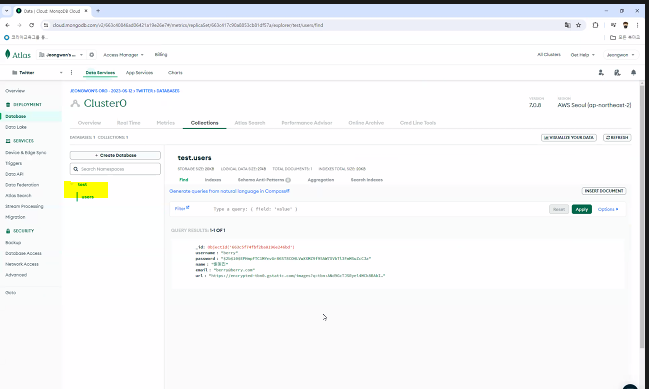The image size is (649, 389).
Task: Click Insert Document button
Action: tap(604, 191)
